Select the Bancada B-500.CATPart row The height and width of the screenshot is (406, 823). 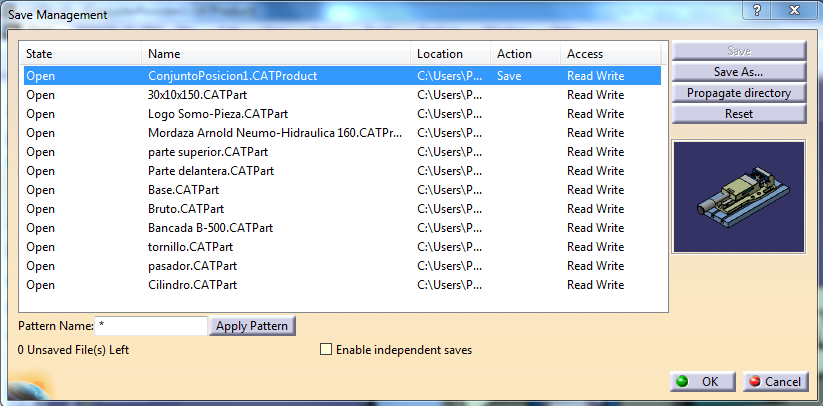208,228
